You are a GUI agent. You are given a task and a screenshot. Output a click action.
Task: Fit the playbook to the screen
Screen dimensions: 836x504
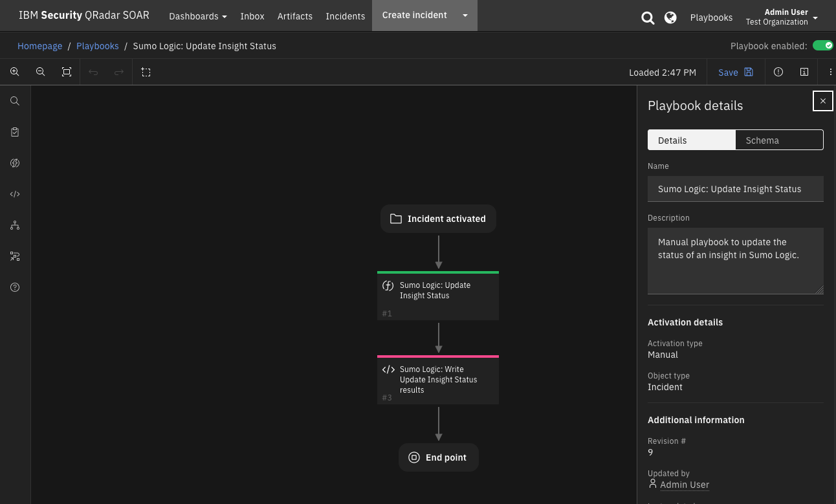(67, 72)
